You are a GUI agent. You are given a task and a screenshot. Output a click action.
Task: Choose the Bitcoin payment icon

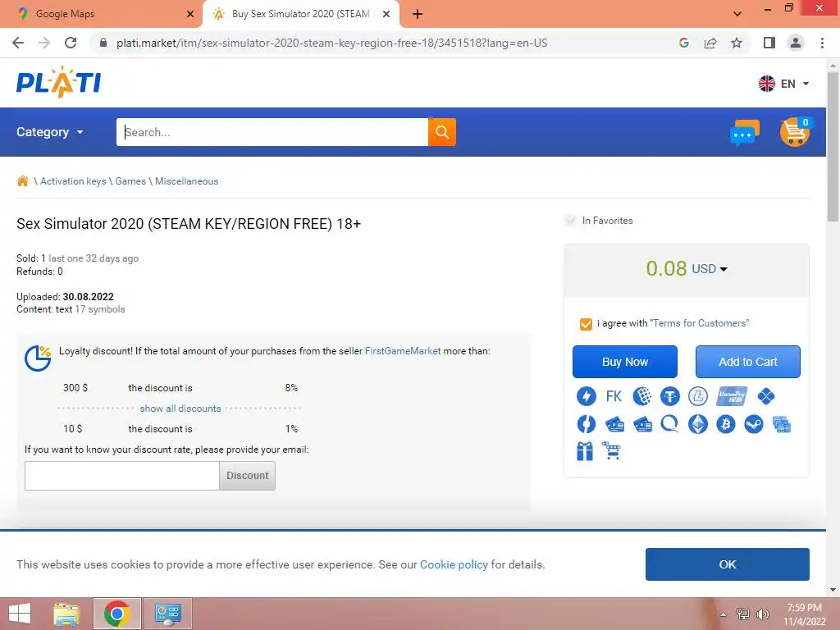pos(726,424)
